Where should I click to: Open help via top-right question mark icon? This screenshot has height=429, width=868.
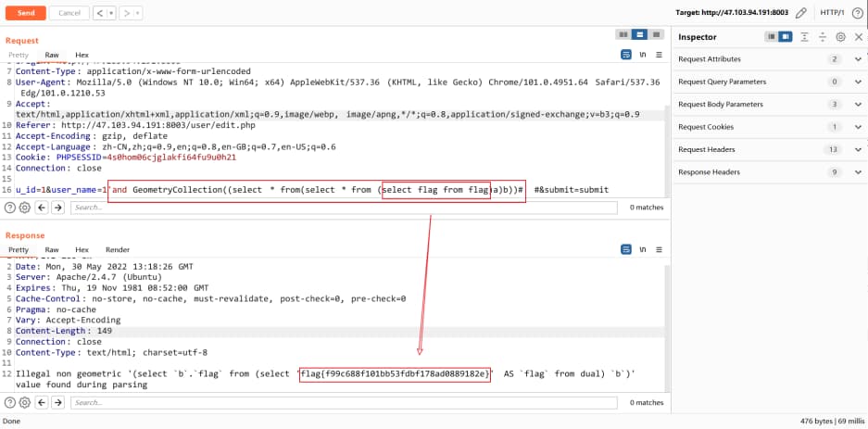coord(856,13)
